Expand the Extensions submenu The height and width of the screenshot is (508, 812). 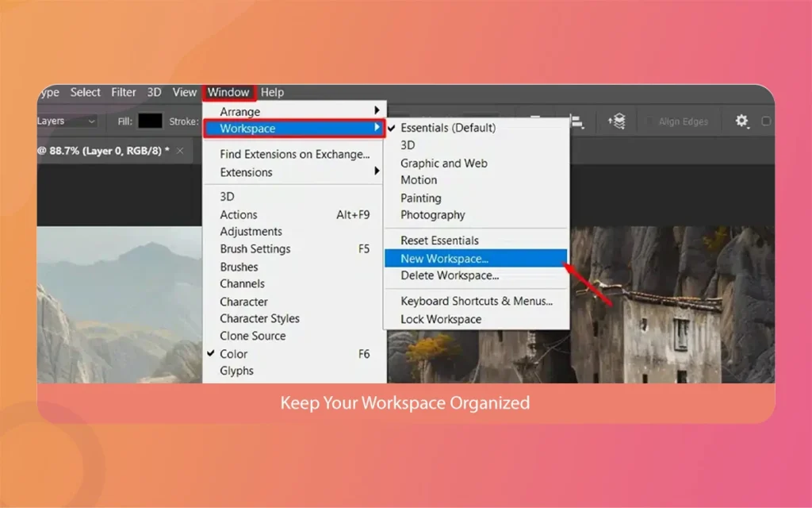click(294, 172)
